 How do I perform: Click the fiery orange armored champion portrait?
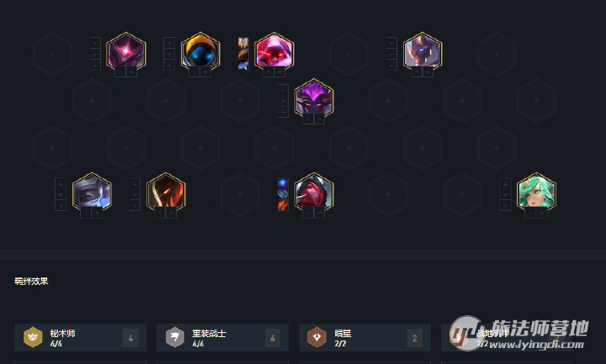pos(166,192)
